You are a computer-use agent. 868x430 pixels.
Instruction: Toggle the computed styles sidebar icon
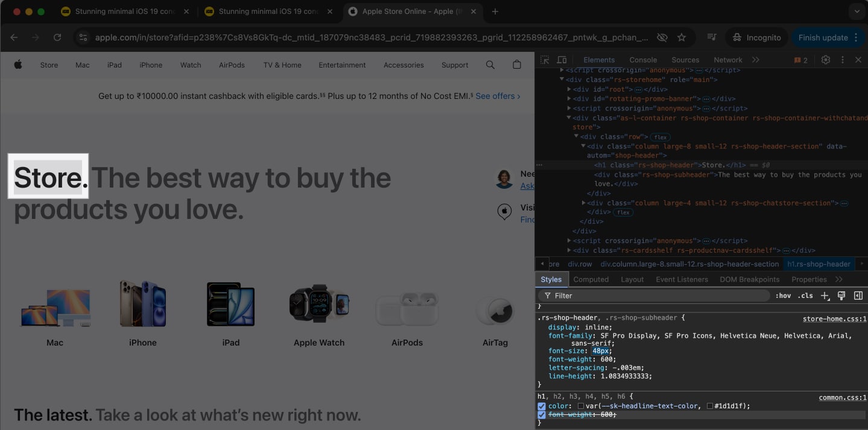coord(858,296)
